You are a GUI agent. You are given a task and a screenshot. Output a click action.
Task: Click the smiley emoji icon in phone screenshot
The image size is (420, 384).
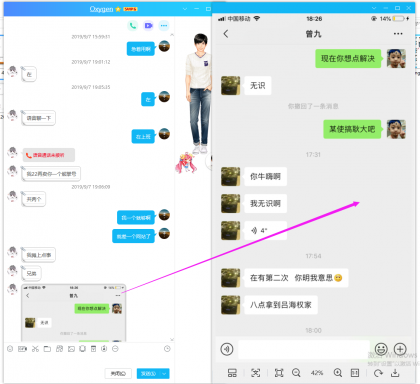(381, 349)
